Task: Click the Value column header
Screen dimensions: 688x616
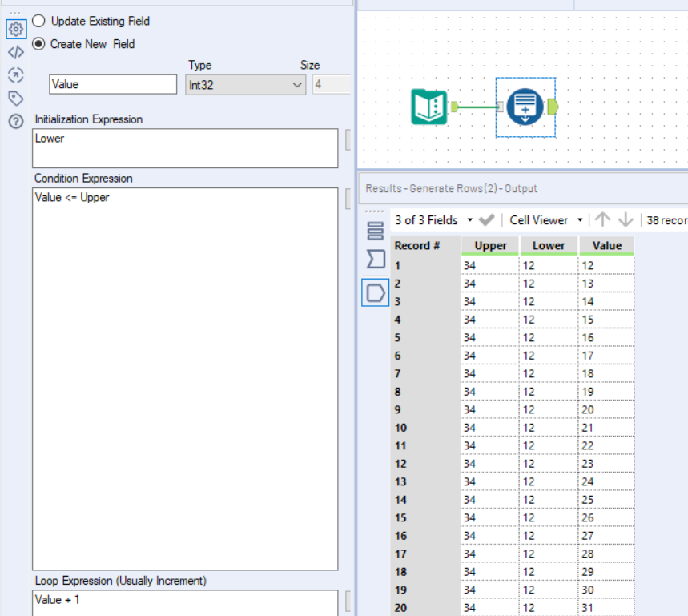Action: [606, 246]
